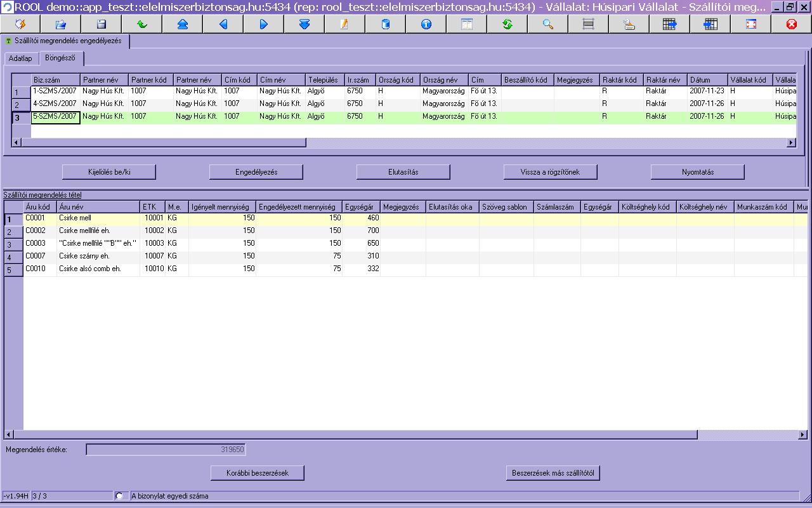
Task: Jump to last record with down arrow
Action: coord(304,24)
